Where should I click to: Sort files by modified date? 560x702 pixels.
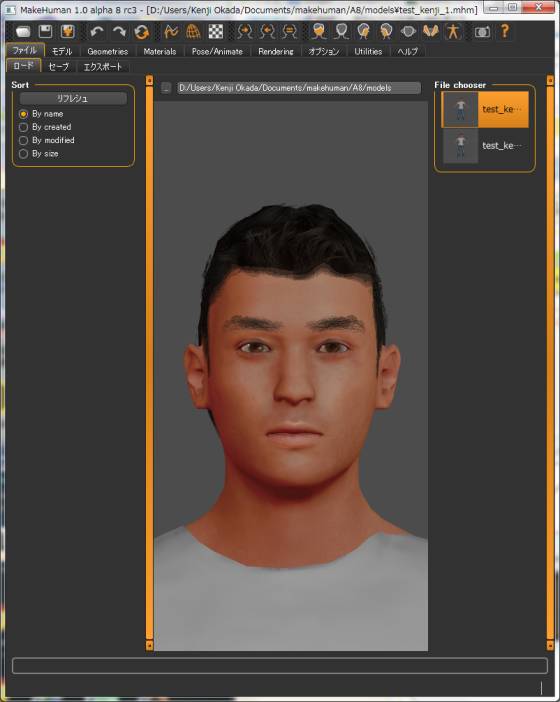47,140
